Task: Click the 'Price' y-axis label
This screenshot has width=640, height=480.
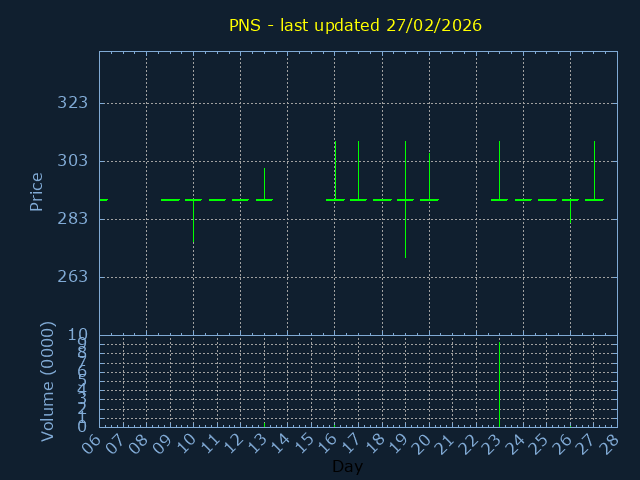Action: click(x=37, y=191)
